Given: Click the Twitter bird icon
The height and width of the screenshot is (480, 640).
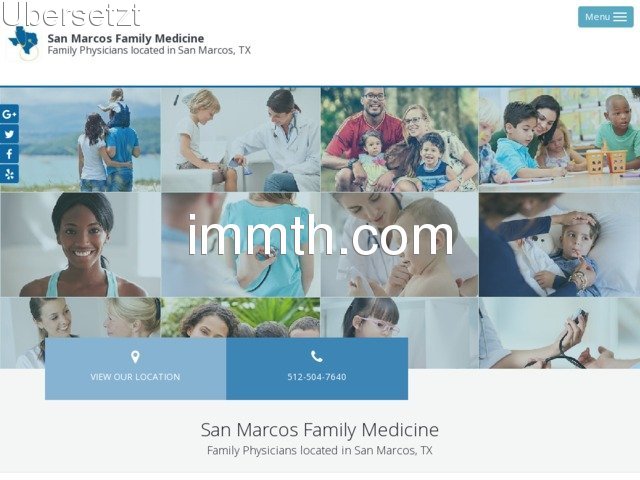Looking at the screenshot, I should click(9, 134).
